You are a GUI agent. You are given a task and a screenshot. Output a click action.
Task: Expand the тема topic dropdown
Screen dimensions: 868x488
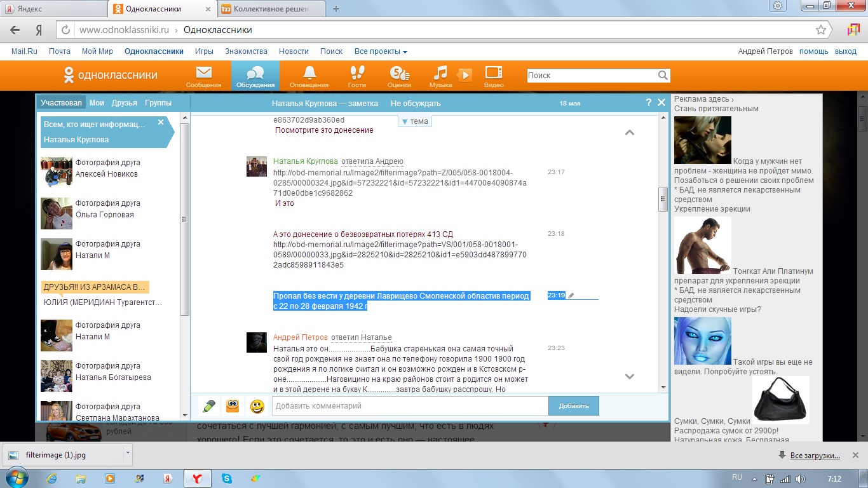tap(415, 121)
